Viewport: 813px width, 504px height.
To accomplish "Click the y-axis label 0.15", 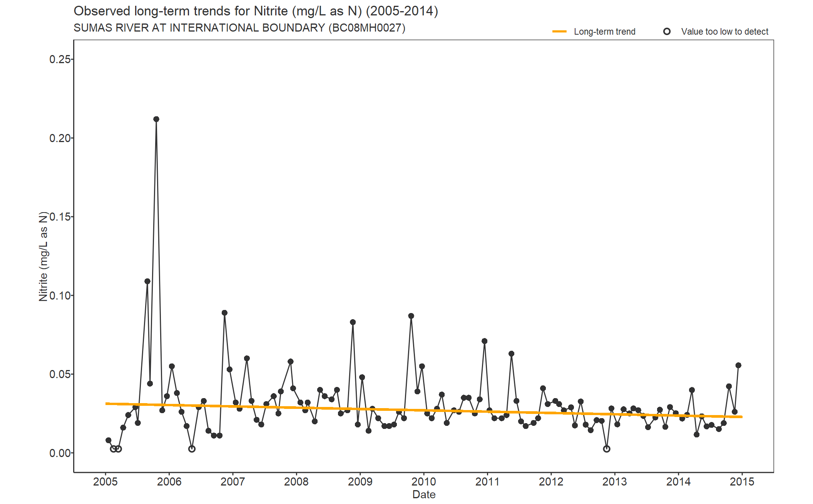I will point(60,217).
